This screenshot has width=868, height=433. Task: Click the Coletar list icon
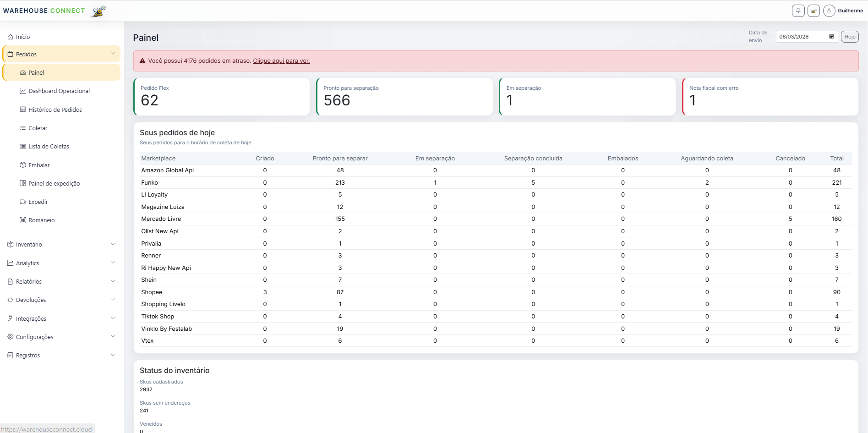23,128
